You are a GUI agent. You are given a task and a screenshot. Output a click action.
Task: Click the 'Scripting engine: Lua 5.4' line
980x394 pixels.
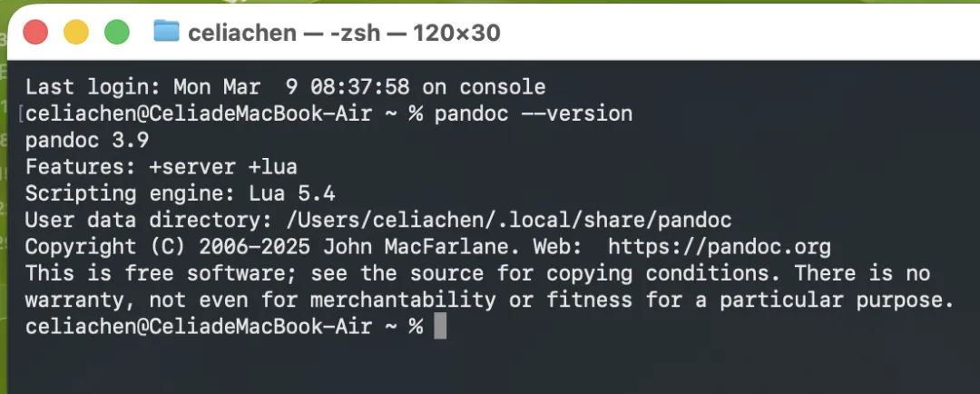[x=180, y=194]
